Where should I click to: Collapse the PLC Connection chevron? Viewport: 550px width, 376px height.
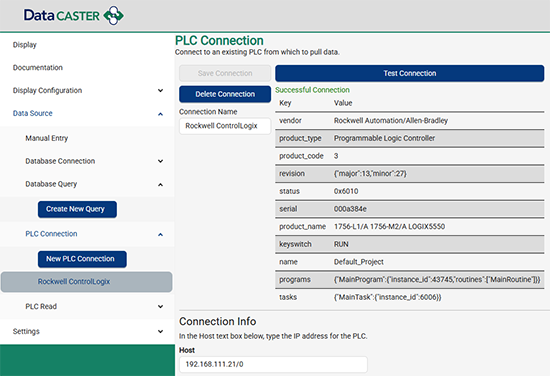[x=160, y=234]
